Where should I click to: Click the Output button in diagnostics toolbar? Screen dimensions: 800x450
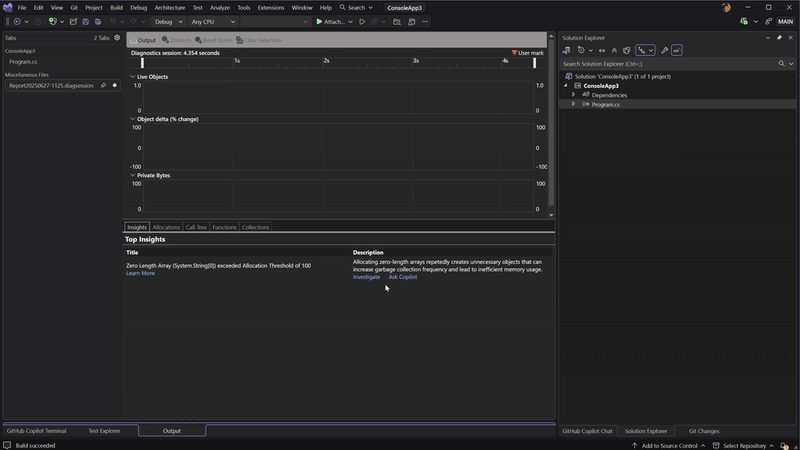pos(143,40)
